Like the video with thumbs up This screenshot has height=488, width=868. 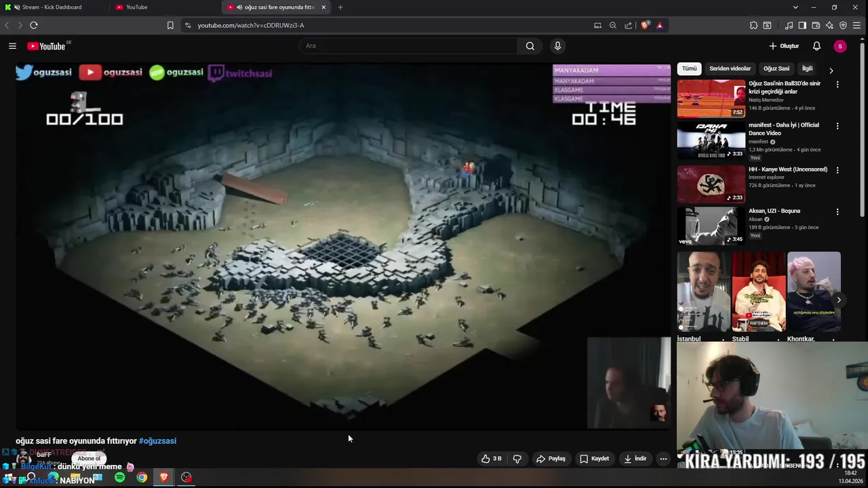(x=492, y=459)
